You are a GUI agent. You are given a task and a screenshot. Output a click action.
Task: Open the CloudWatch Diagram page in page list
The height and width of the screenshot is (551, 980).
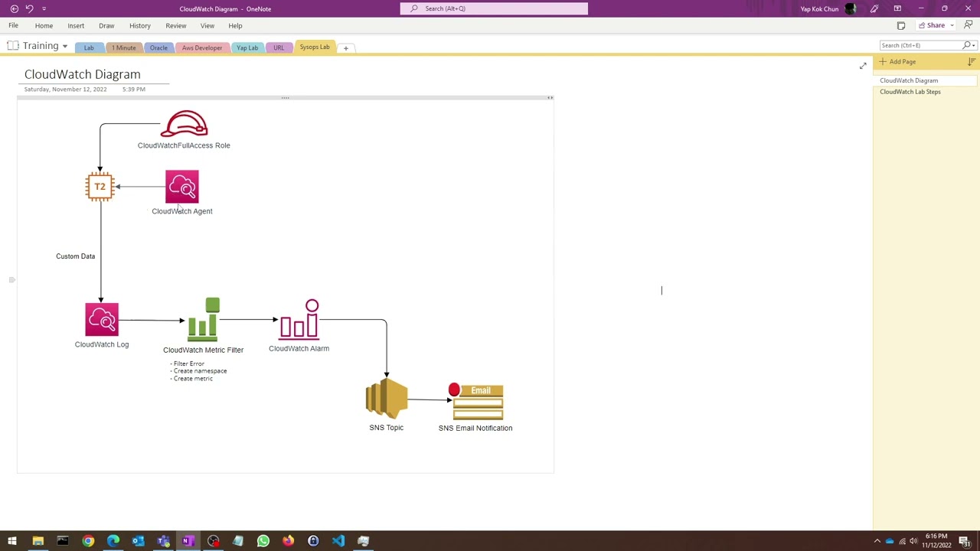tap(909, 80)
